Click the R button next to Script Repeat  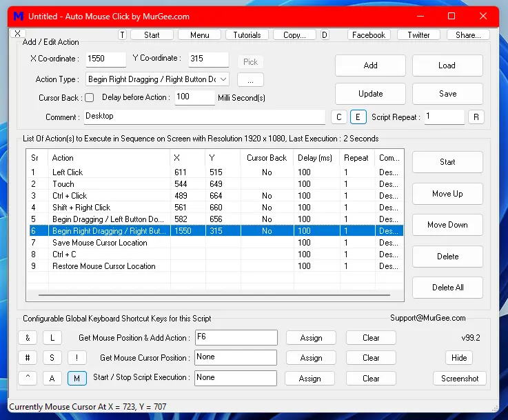[476, 117]
